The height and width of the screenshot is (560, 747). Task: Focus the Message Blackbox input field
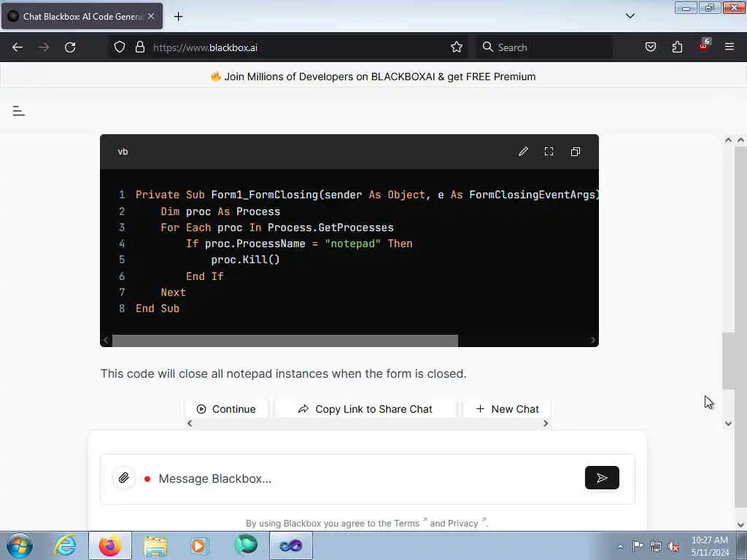(x=367, y=478)
